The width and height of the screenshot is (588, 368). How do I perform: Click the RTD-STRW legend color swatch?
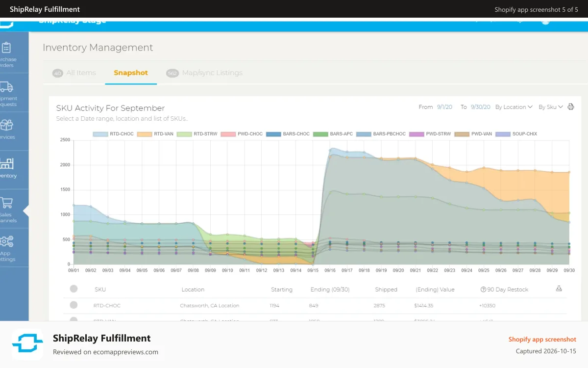click(184, 134)
